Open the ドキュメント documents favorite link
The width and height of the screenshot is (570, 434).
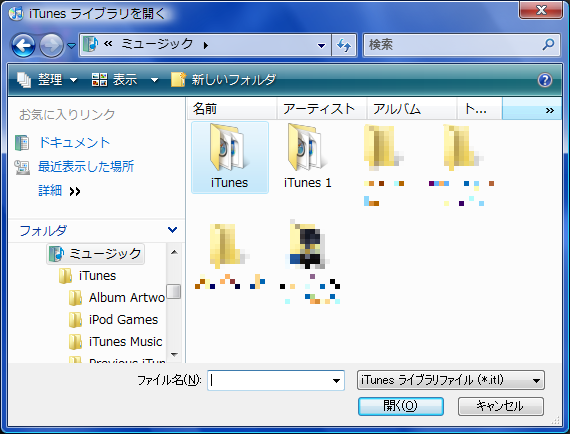(74, 142)
